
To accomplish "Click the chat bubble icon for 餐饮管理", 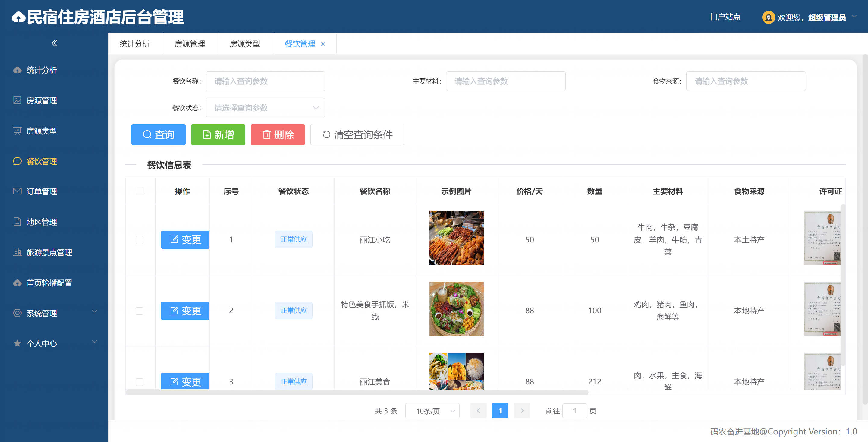I will (x=17, y=161).
